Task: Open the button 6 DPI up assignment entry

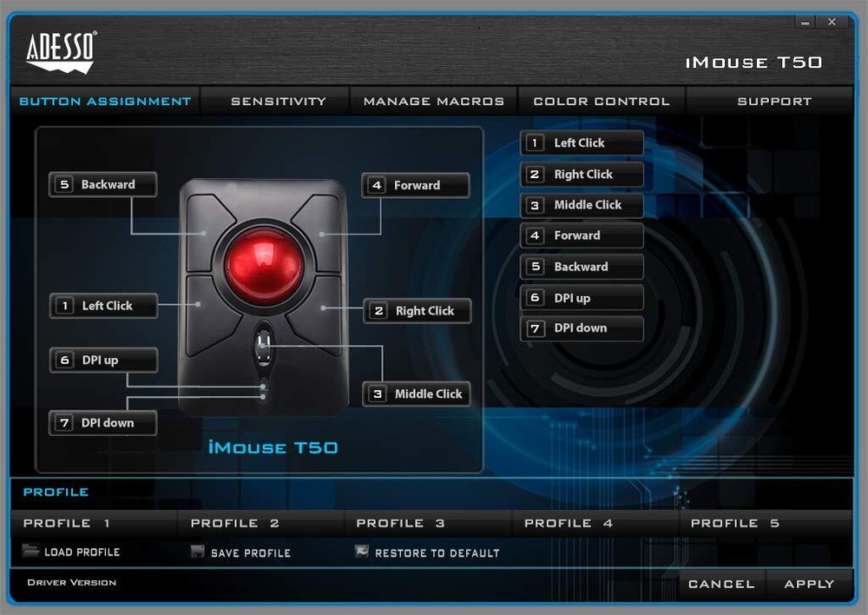Action: click(582, 297)
